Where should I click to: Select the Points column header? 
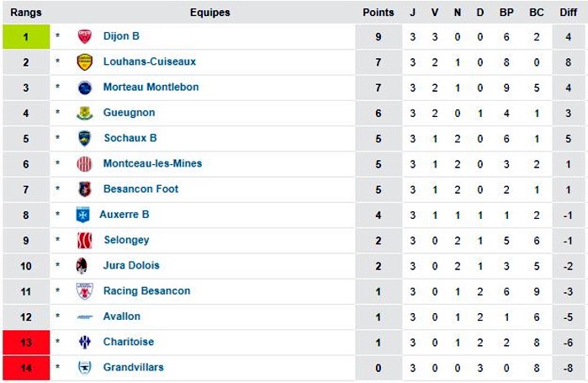tap(378, 13)
